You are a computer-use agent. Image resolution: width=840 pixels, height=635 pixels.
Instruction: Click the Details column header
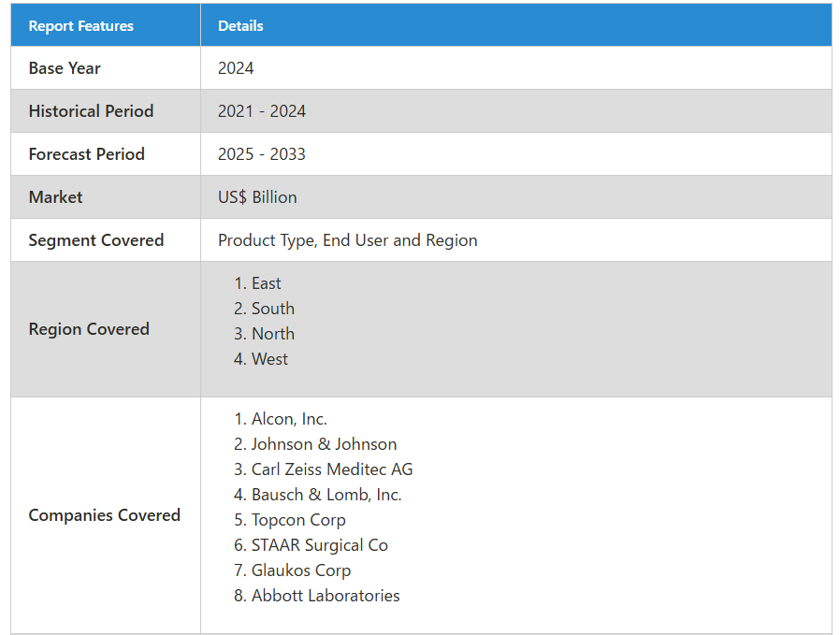(x=240, y=26)
